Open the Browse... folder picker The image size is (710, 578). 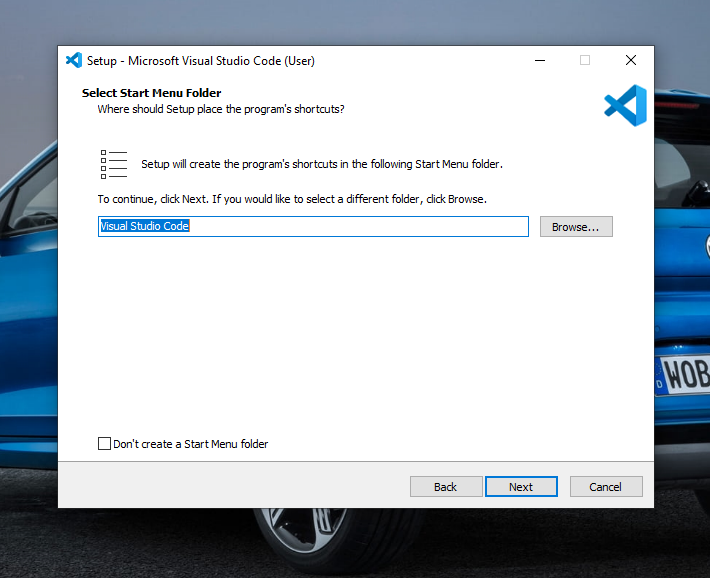point(575,227)
